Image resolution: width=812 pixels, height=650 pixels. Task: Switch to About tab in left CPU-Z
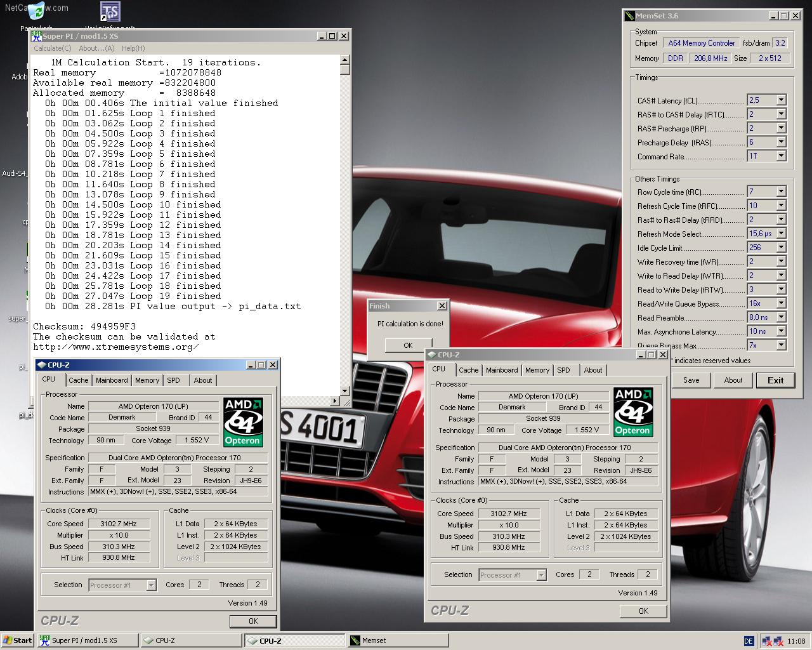203,380
